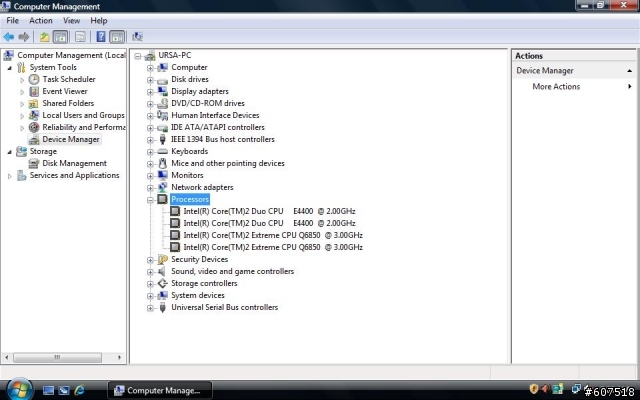Viewport: 640px width, 400px height.
Task: Open the View menu
Action: point(71,20)
